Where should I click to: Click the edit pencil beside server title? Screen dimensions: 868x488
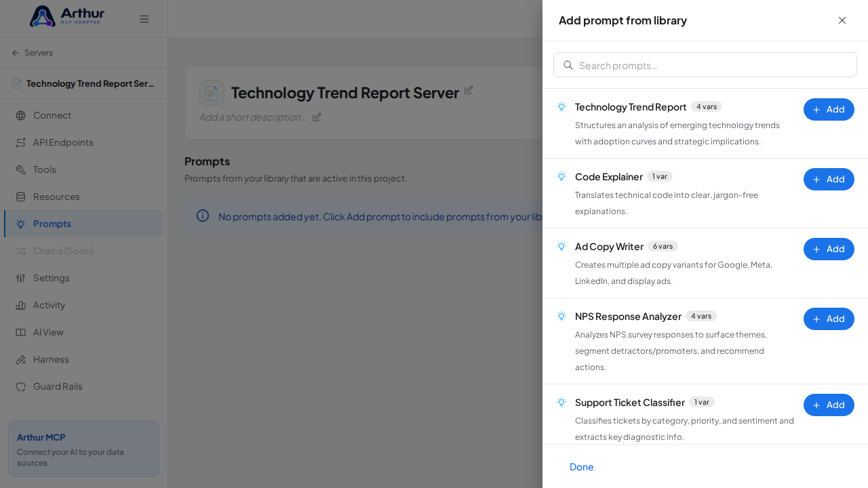(469, 90)
